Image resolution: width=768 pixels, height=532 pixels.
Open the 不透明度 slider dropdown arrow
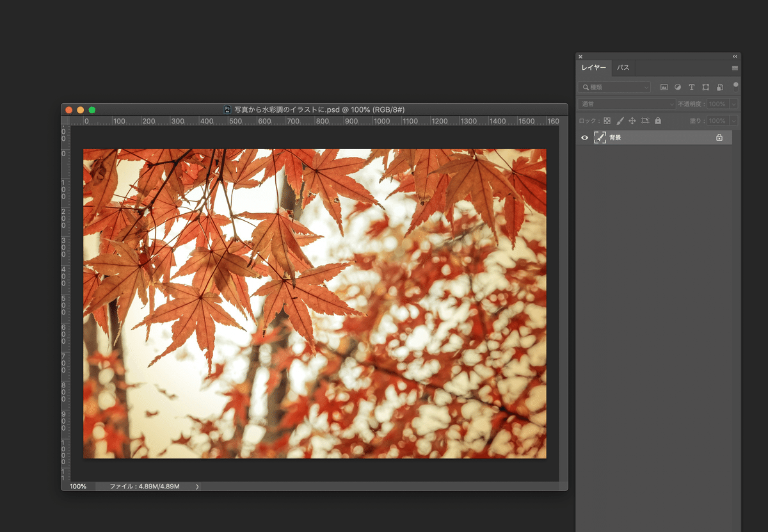click(733, 104)
